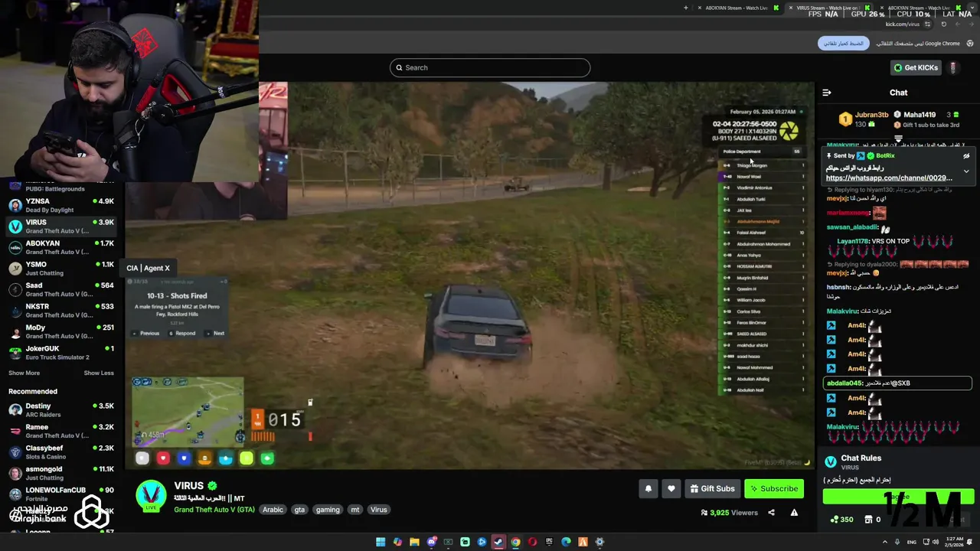Switch to the VIRUS Stream browser tab
Screen dimensions: 980x551
(831, 8)
